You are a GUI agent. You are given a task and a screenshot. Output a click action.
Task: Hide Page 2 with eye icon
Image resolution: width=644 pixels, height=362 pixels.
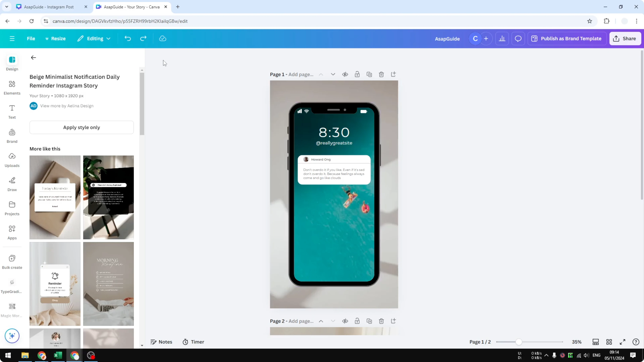coord(345,321)
